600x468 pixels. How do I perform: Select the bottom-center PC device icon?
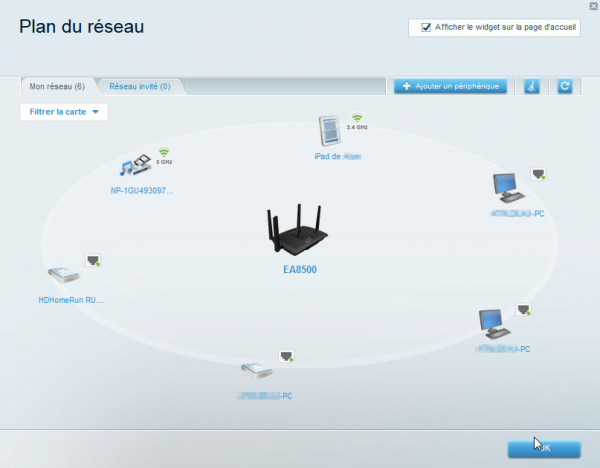click(x=256, y=371)
